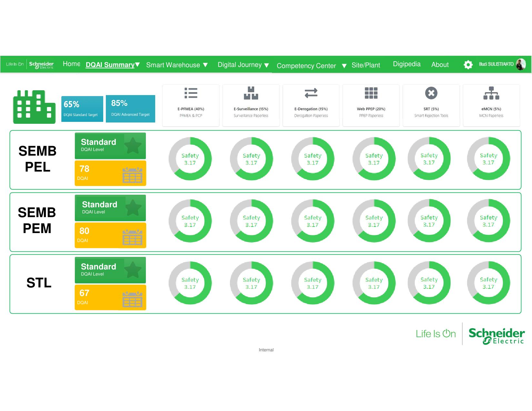Expand the DQAI Summary dropdown arrow
The height and width of the screenshot is (411, 532).
click(137, 64)
